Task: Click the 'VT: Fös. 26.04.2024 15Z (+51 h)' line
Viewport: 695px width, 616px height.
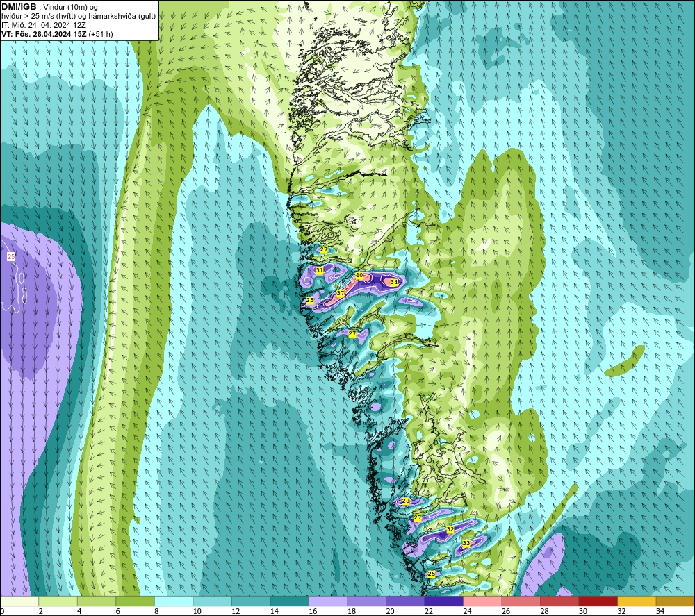Action: pyautogui.click(x=57, y=33)
